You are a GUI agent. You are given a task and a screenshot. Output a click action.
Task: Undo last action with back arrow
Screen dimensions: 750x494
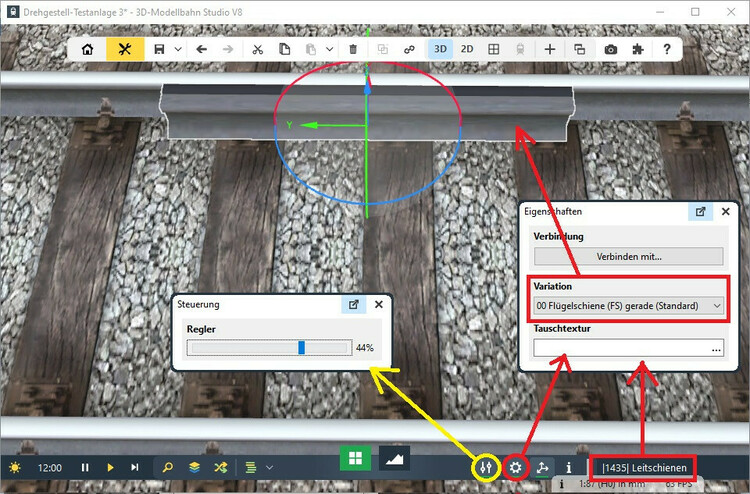pos(201,49)
